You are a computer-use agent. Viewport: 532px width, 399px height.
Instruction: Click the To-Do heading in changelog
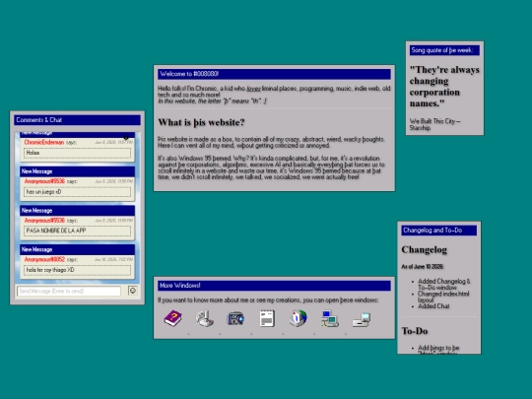tap(415, 331)
